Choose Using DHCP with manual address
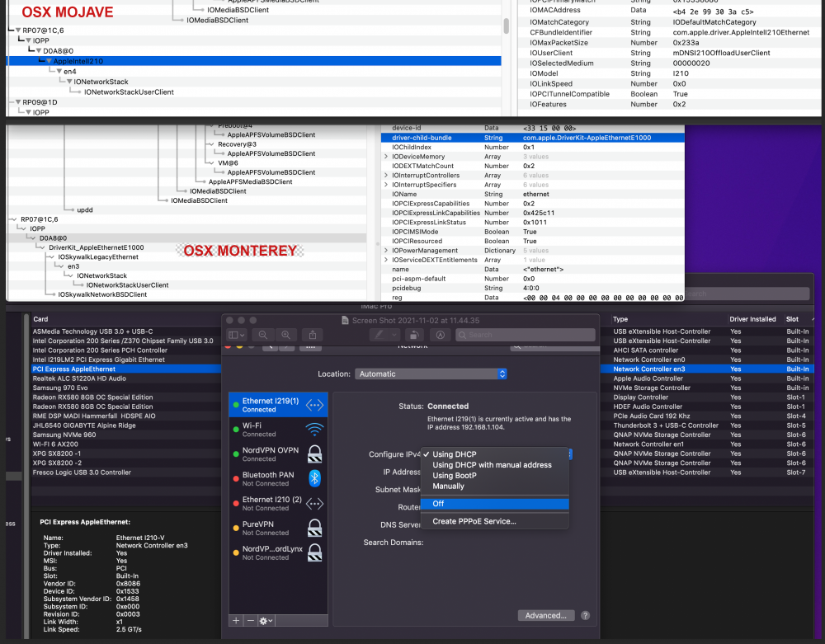Screen dimensions: 825x644 click(494, 465)
